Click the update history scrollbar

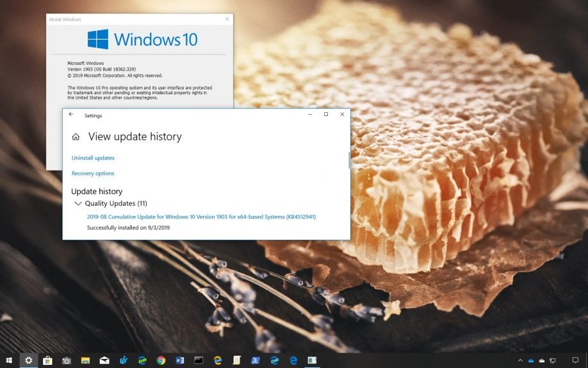(x=349, y=160)
